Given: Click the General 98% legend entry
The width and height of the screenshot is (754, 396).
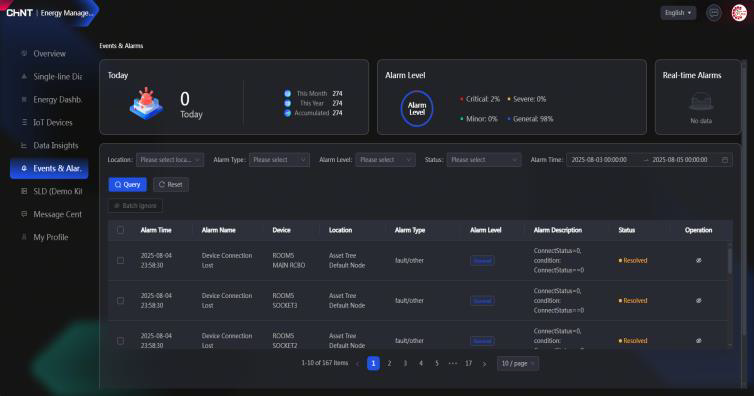Looking at the screenshot, I should 530,119.
